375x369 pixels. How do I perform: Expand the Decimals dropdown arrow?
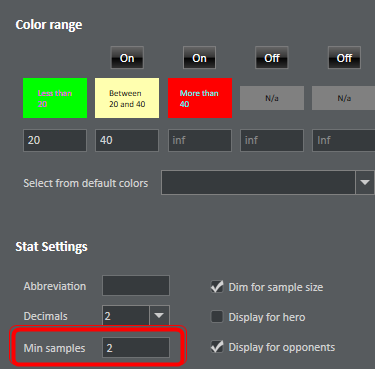pyautogui.click(x=159, y=315)
